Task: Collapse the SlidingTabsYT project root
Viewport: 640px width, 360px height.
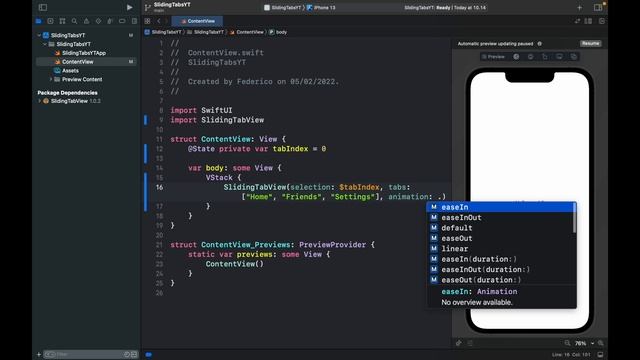Action: tap(40, 36)
